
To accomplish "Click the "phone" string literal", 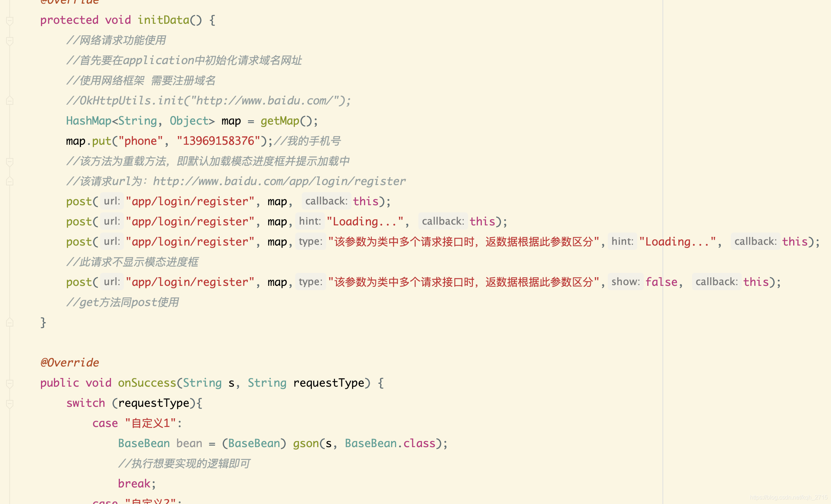I will 140,141.
